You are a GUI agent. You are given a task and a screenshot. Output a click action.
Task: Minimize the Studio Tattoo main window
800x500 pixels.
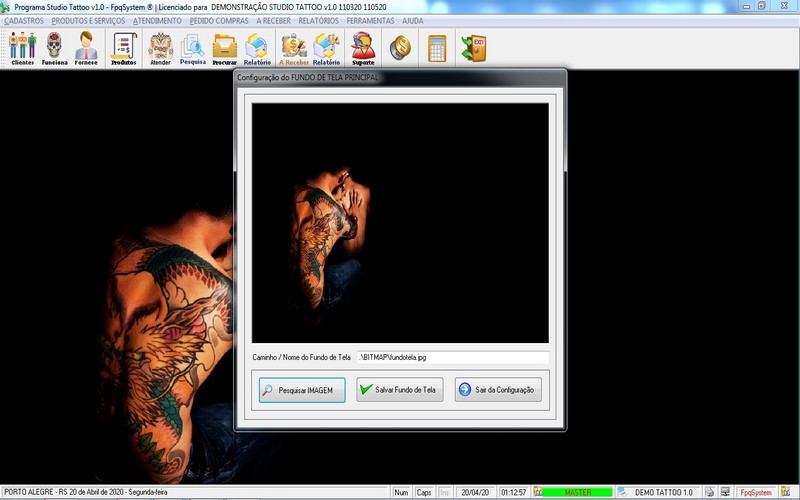(x=747, y=6)
